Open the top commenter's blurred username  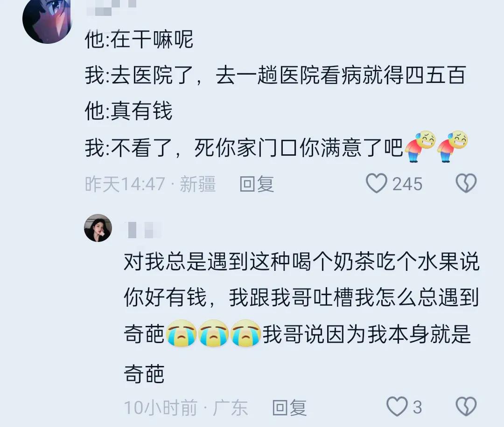click(x=112, y=7)
